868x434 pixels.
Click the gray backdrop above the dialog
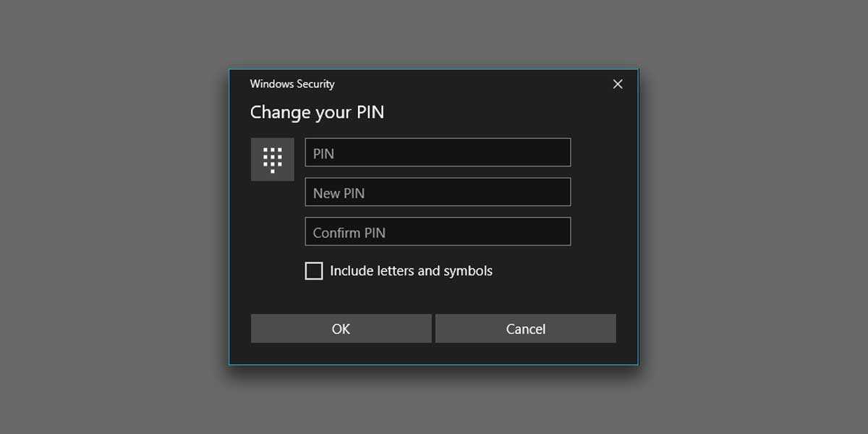click(434, 33)
